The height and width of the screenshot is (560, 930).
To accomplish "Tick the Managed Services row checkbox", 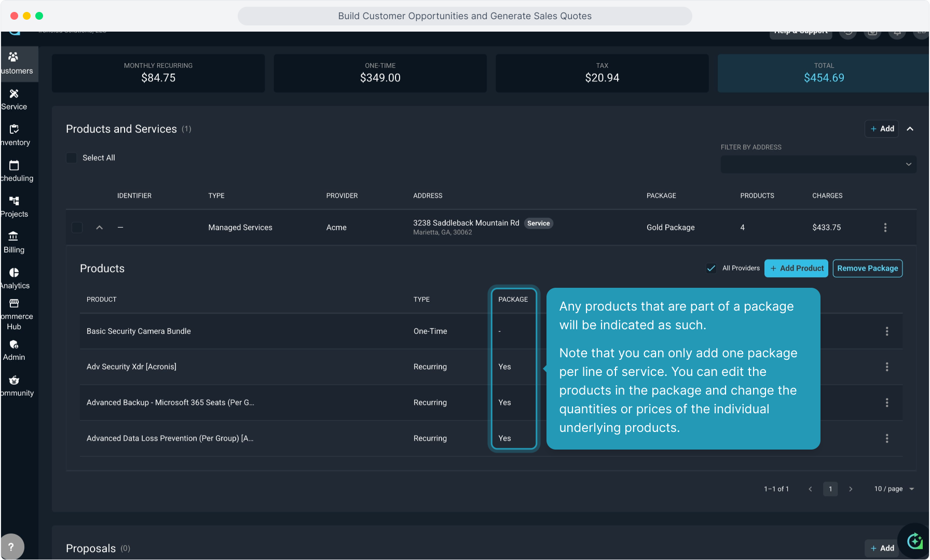I will (x=77, y=228).
